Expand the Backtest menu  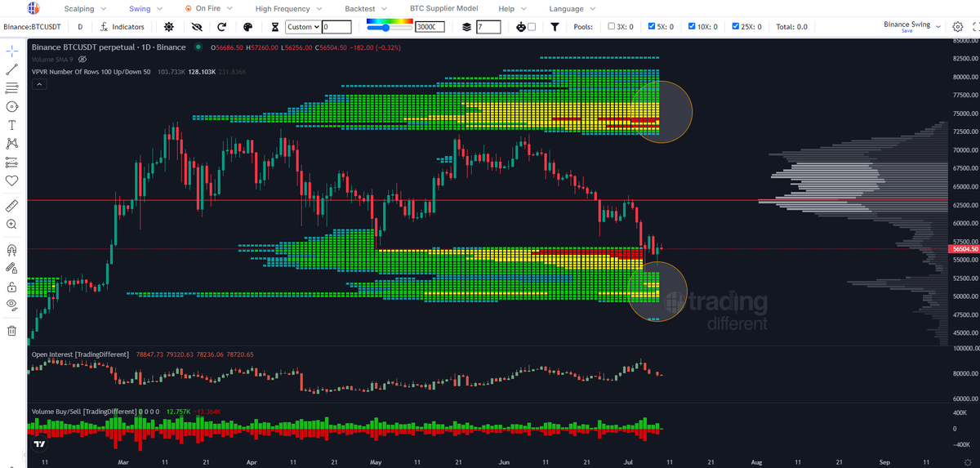(365, 8)
